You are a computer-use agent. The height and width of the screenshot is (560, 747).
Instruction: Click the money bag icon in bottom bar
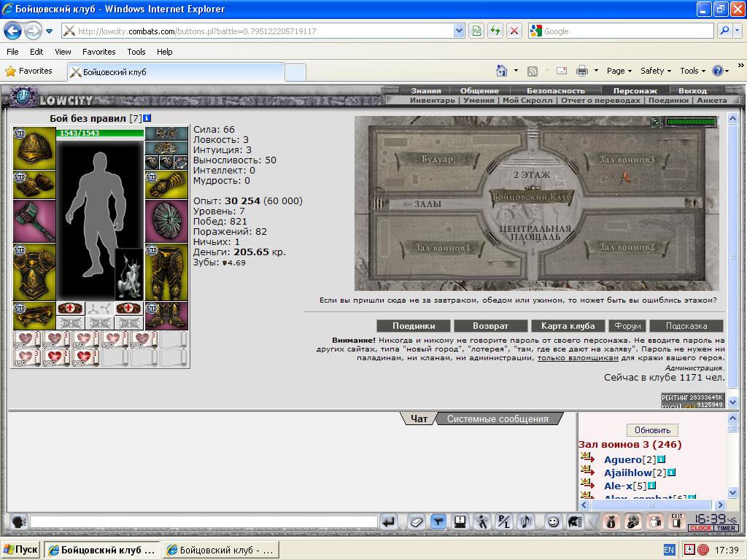coord(611,522)
